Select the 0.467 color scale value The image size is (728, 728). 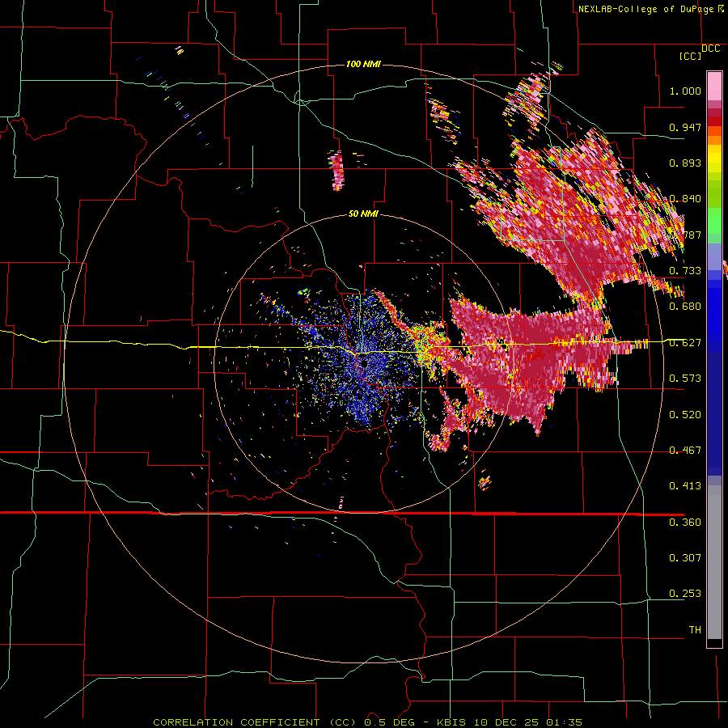(x=685, y=451)
